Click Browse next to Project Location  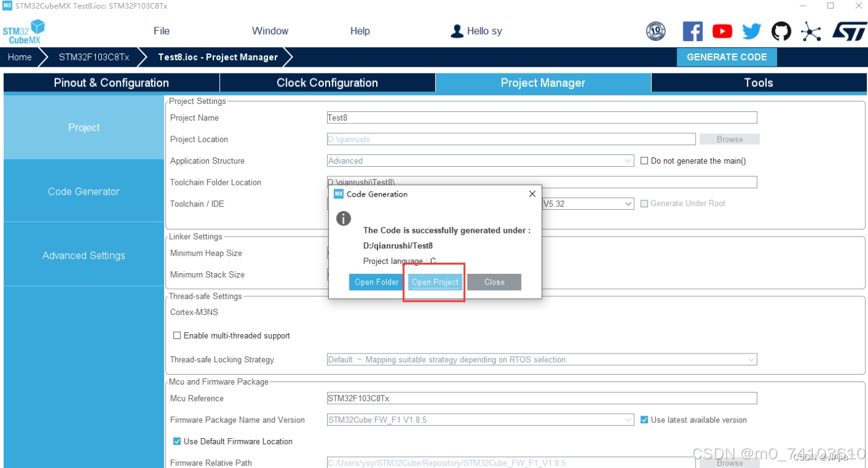(x=729, y=139)
